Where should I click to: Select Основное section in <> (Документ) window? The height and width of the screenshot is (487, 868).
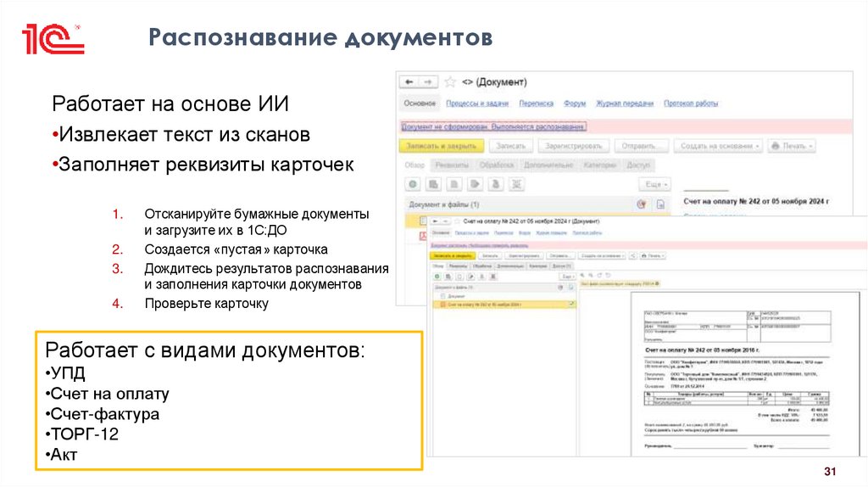420,103
